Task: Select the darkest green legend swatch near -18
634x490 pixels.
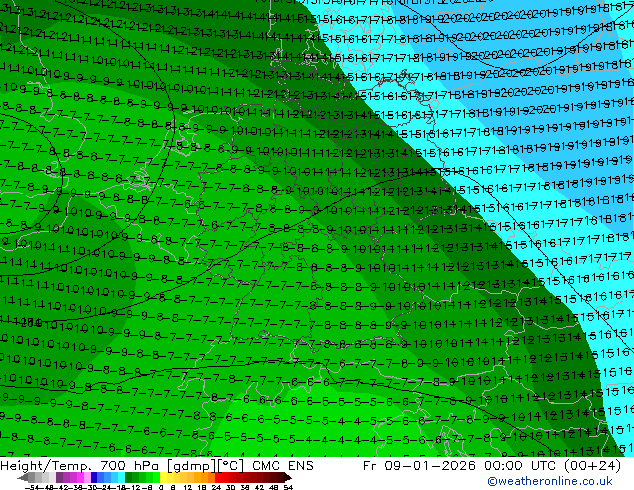Action: tap(128, 477)
